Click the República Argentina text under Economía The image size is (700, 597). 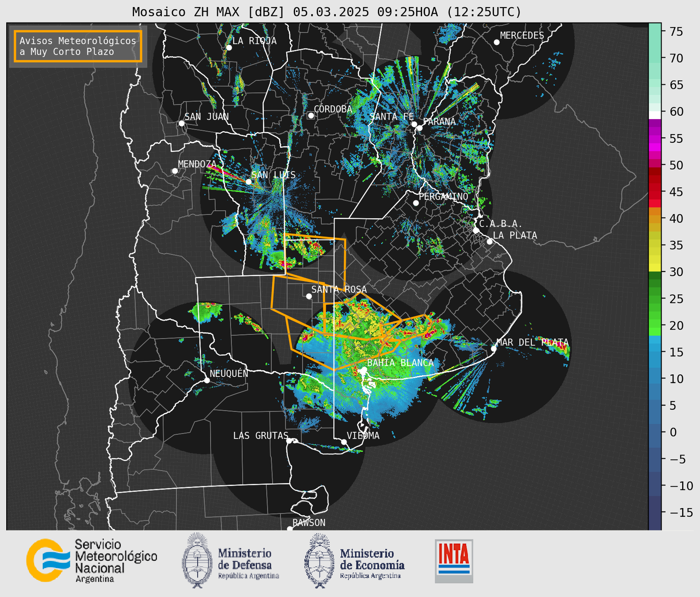[x=371, y=576]
